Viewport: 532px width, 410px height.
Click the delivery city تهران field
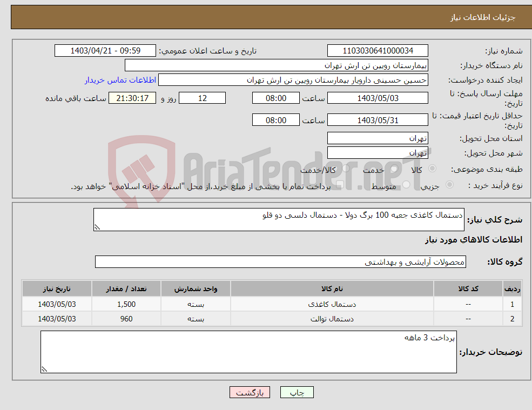click(x=378, y=153)
